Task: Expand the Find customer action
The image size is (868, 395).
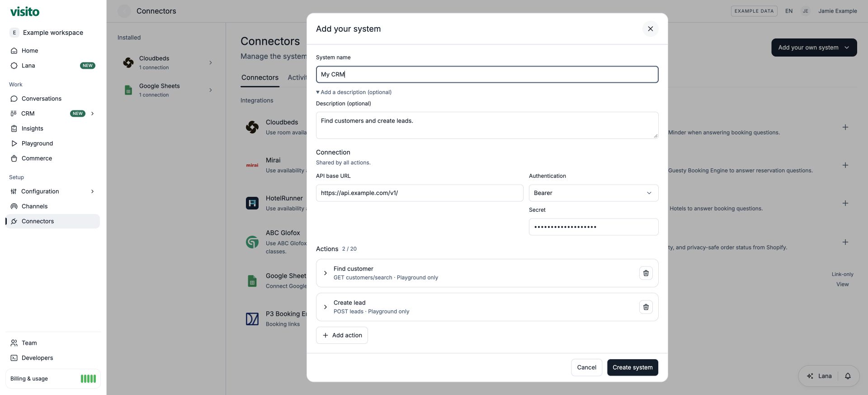Action: tap(325, 273)
